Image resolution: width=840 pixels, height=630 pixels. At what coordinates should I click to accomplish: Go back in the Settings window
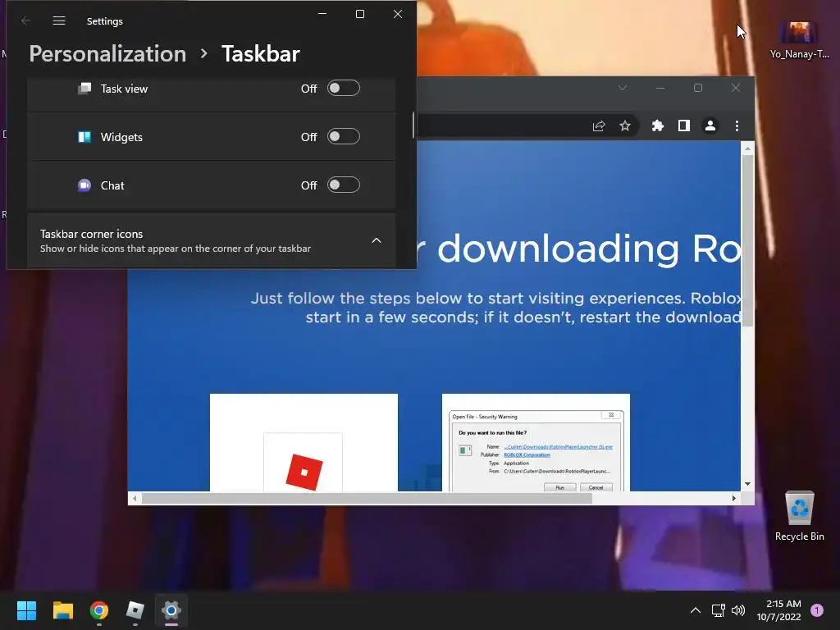(x=25, y=21)
